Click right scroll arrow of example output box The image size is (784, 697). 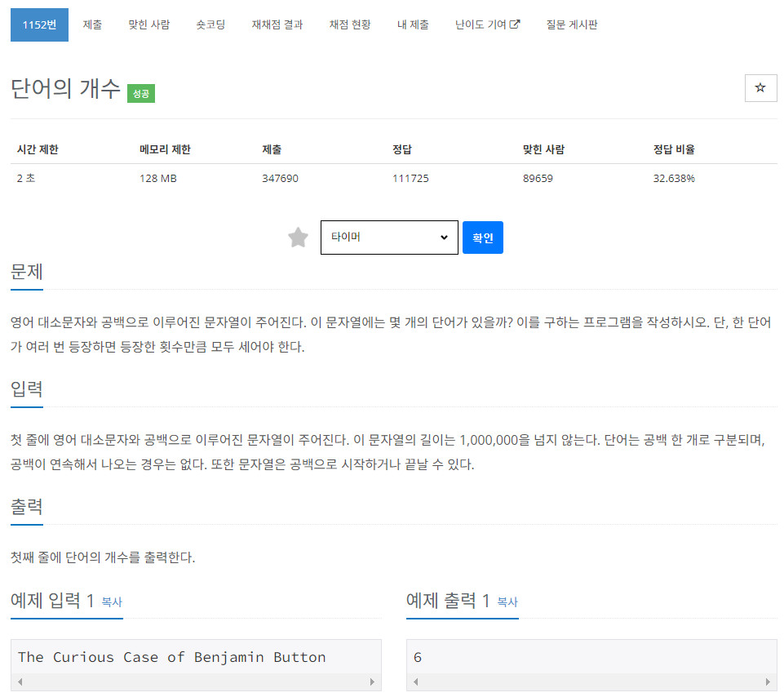tap(768, 681)
